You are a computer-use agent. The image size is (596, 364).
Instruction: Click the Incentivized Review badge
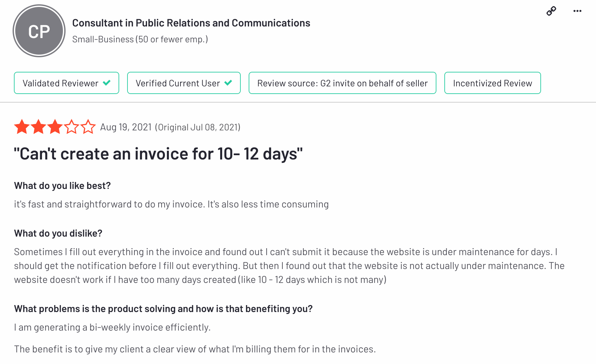(492, 83)
